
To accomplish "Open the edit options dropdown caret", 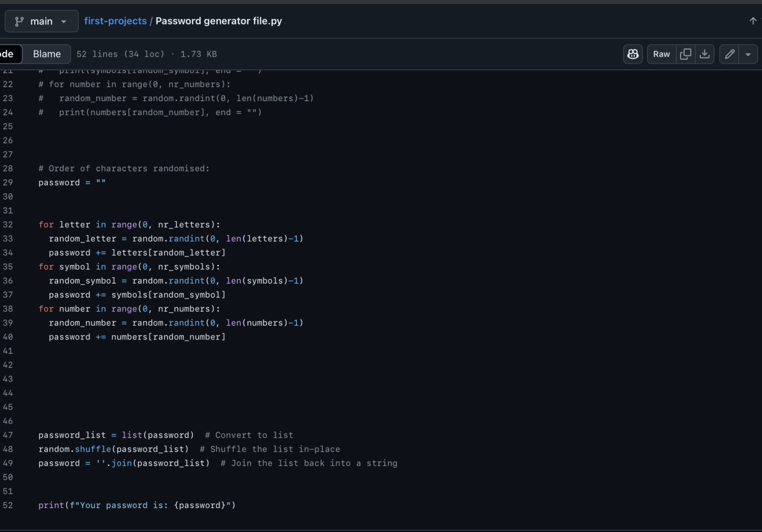I will click(748, 54).
